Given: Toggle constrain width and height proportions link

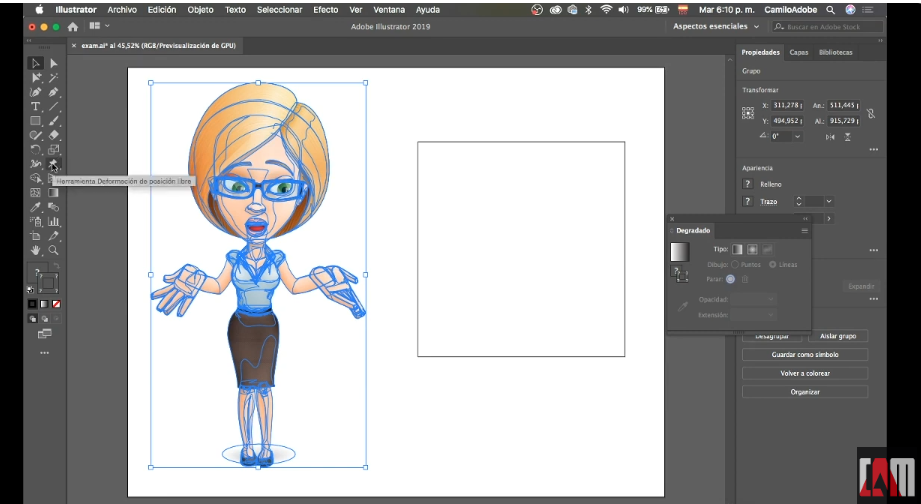Looking at the screenshot, I should coord(871,113).
